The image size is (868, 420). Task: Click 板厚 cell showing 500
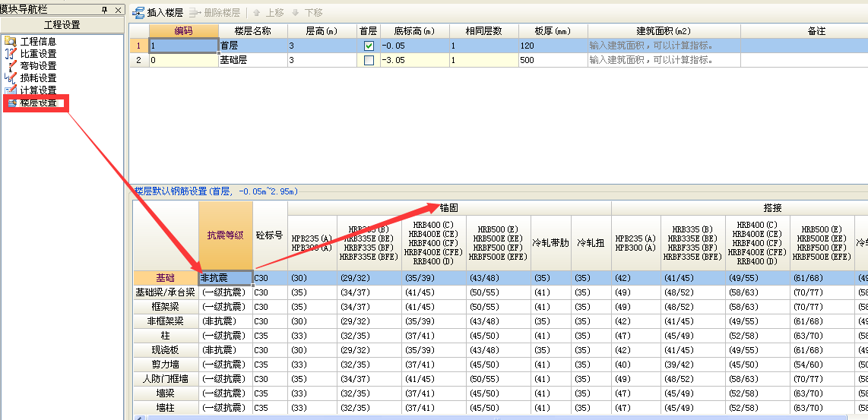point(553,60)
